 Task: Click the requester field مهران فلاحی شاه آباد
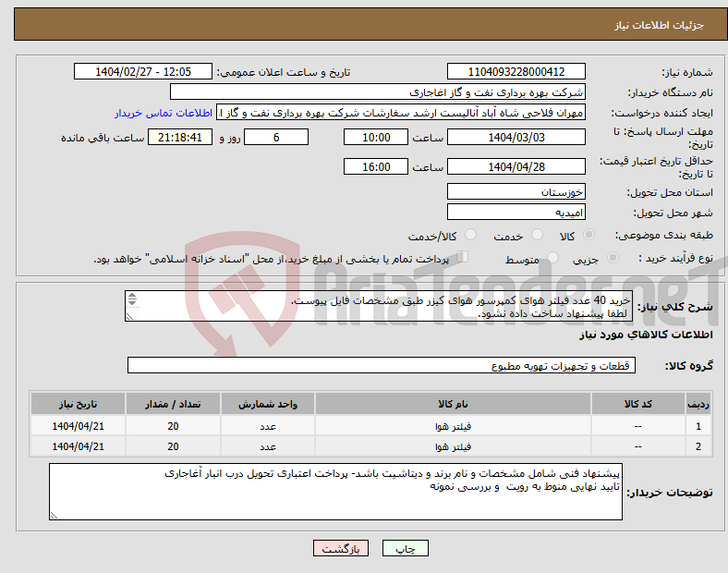401,113
